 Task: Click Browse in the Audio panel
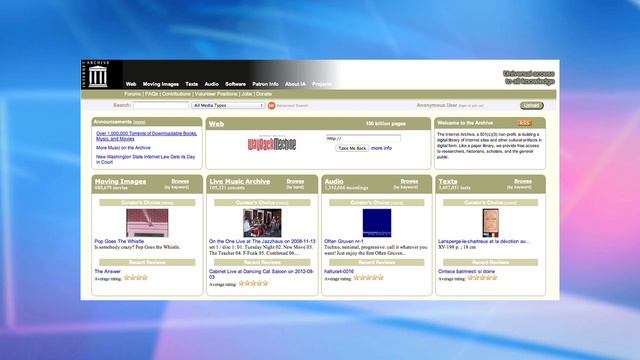pyautogui.click(x=409, y=181)
